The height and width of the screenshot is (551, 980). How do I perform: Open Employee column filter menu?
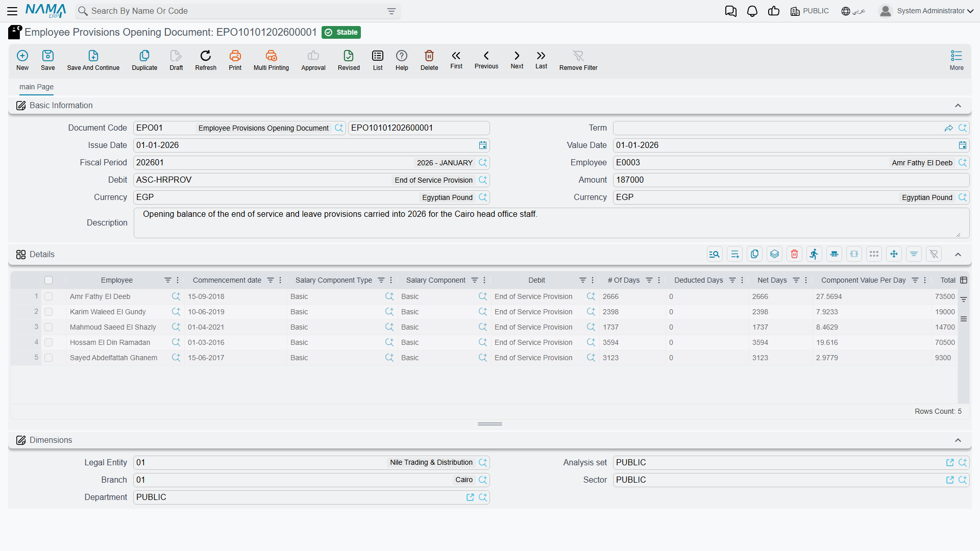167,280
